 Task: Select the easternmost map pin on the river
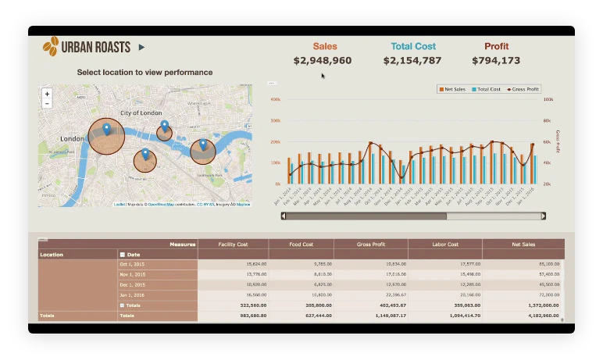[203, 145]
